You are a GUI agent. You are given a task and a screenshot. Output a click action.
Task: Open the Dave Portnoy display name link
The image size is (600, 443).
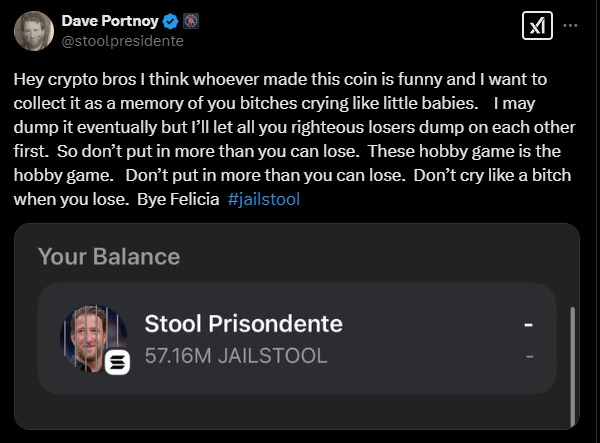(111, 21)
